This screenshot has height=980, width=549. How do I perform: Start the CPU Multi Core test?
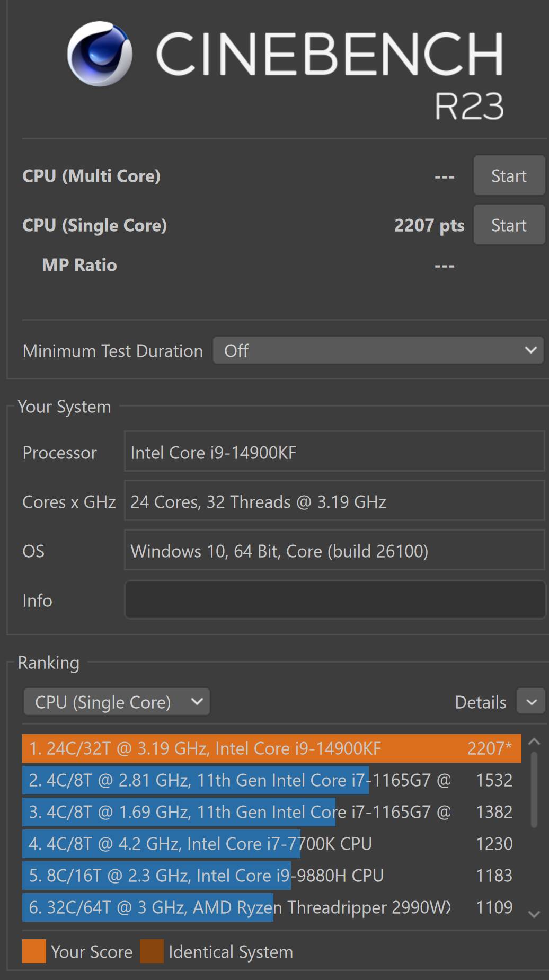509,176
